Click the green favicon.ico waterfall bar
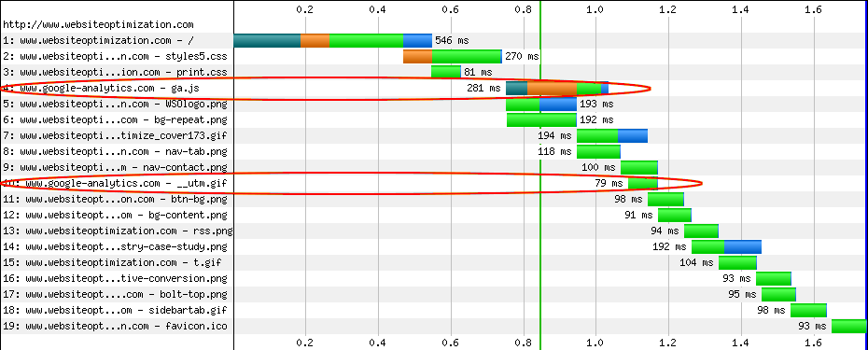This screenshot has width=868, height=350. coord(848,326)
